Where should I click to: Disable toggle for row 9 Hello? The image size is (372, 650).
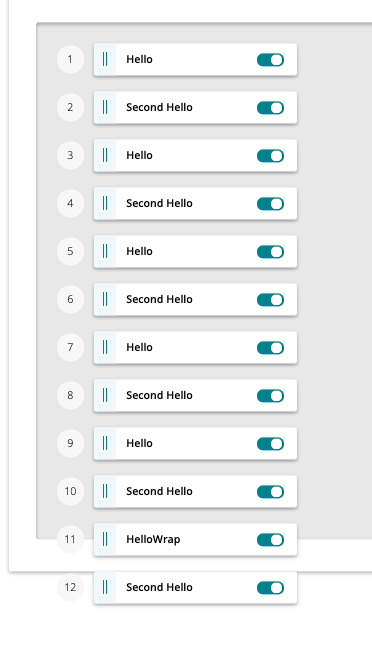tap(270, 444)
